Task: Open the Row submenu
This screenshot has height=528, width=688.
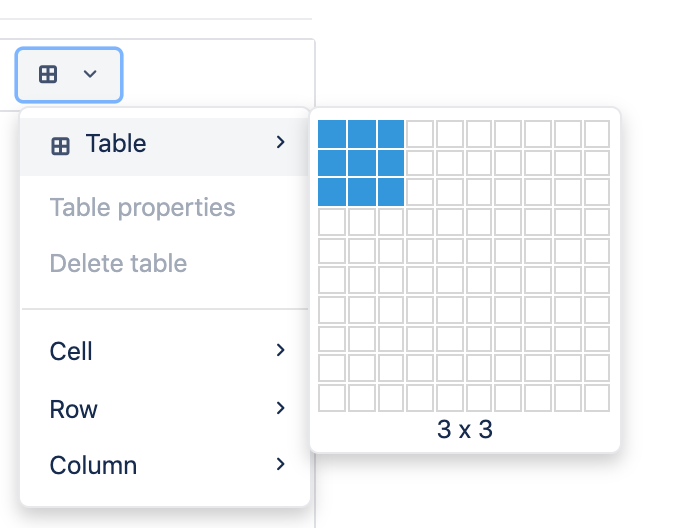Action: (x=165, y=409)
